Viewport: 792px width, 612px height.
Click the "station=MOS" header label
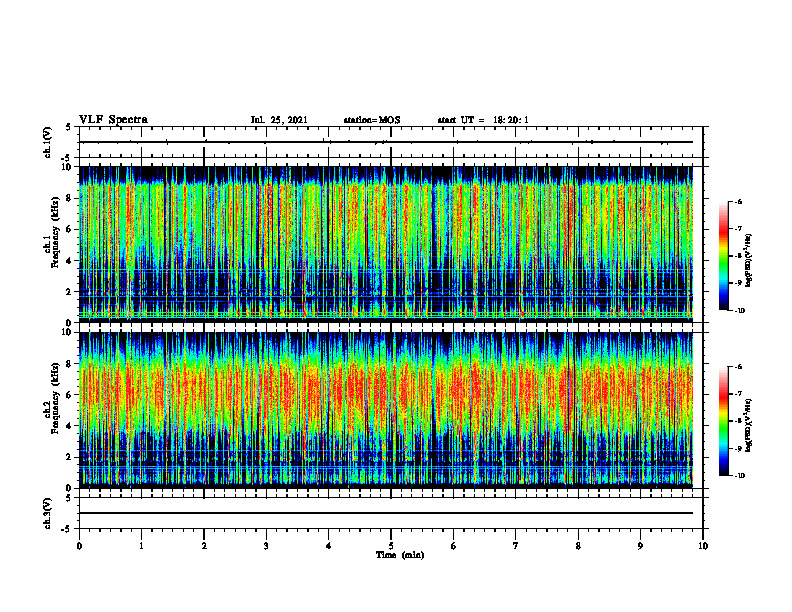coord(372,120)
